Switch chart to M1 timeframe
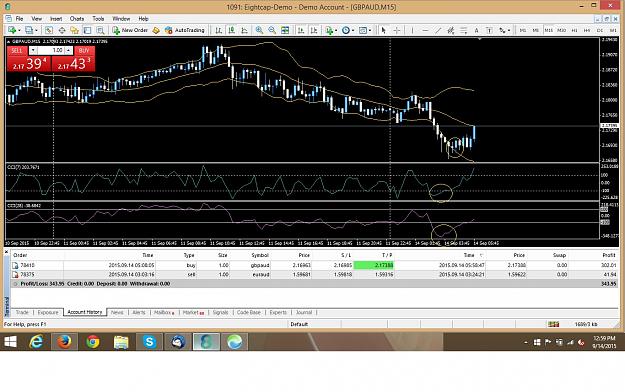Viewport: 625px width, 392px height. (x=523, y=30)
